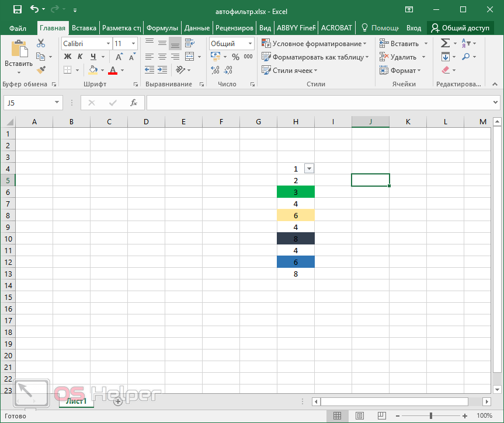Click the Insert Function fx icon
Image resolution: width=504 pixels, height=423 pixels.
click(x=134, y=103)
